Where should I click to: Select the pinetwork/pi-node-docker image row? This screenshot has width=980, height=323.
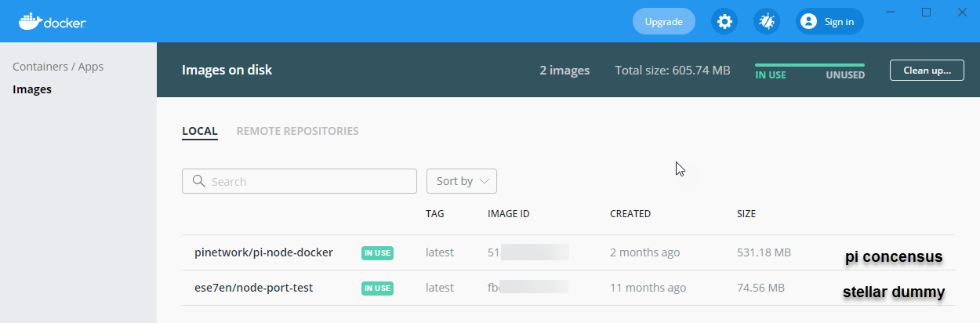click(568, 252)
